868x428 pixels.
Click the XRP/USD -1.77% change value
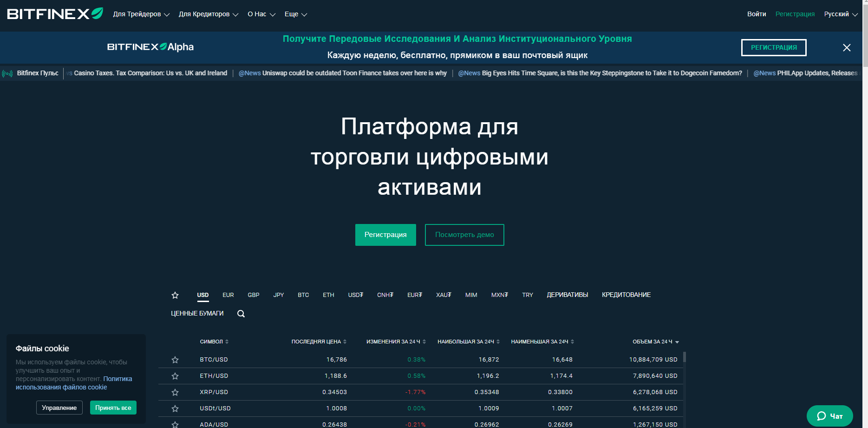415,392
